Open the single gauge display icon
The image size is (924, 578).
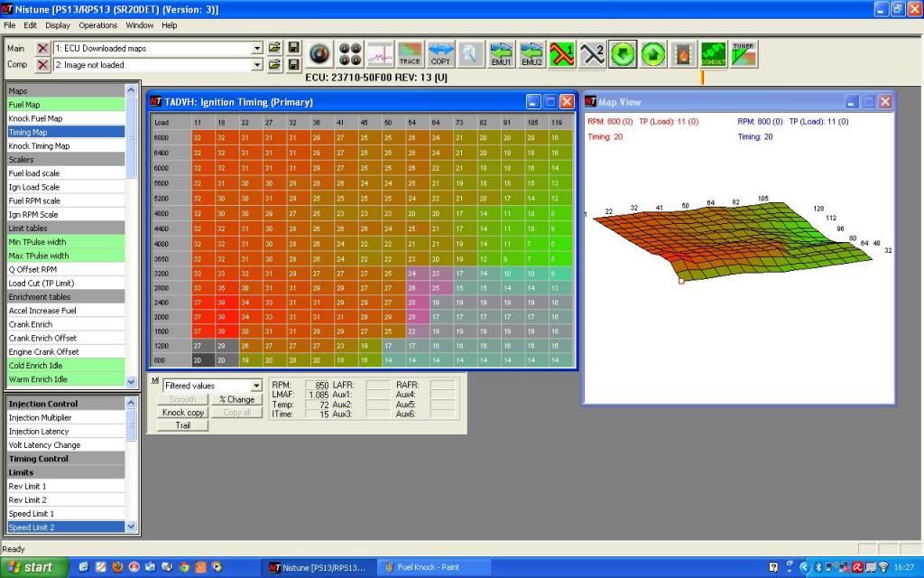pyautogui.click(x=320, y=54)
